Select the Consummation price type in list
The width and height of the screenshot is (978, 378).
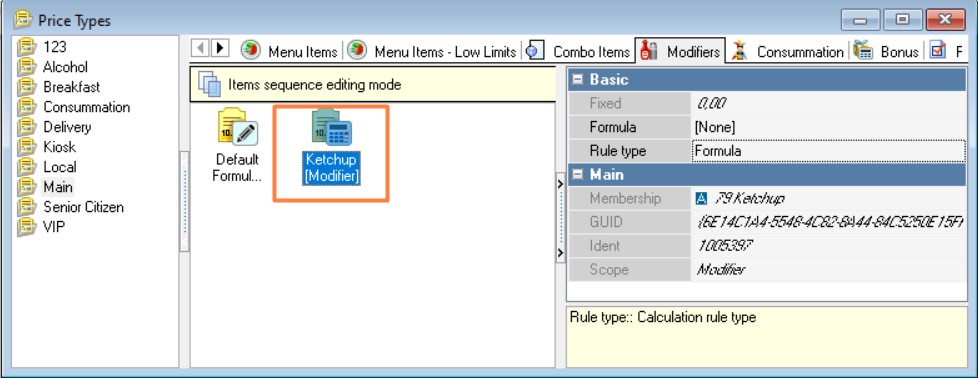point(86,107)
